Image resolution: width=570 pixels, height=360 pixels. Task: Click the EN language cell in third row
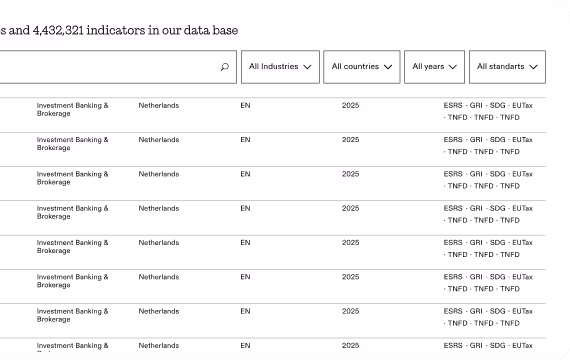click(x=245, y=174)
